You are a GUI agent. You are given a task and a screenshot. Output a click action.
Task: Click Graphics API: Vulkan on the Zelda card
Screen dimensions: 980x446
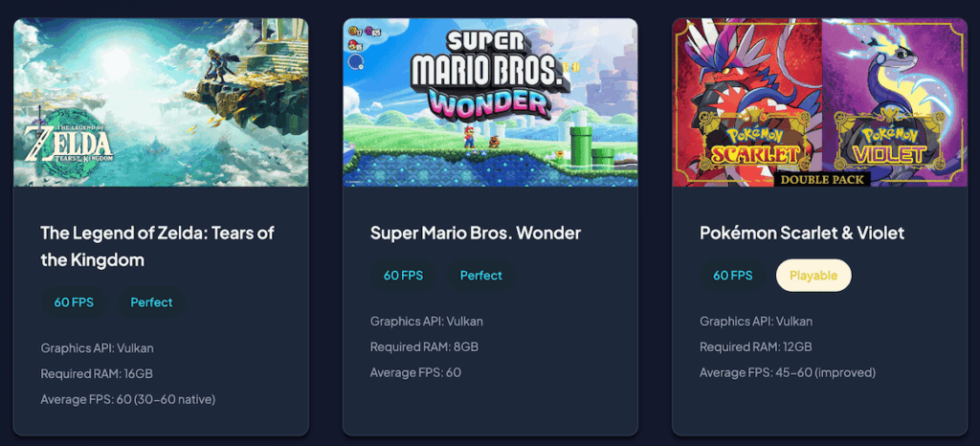pyautogui.click(x=97, y=348)
